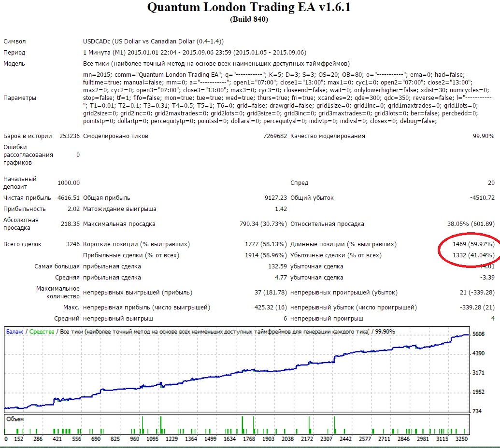Click the spread value '20'
Screen dimensions: 500x448
(x=491, y=183)
